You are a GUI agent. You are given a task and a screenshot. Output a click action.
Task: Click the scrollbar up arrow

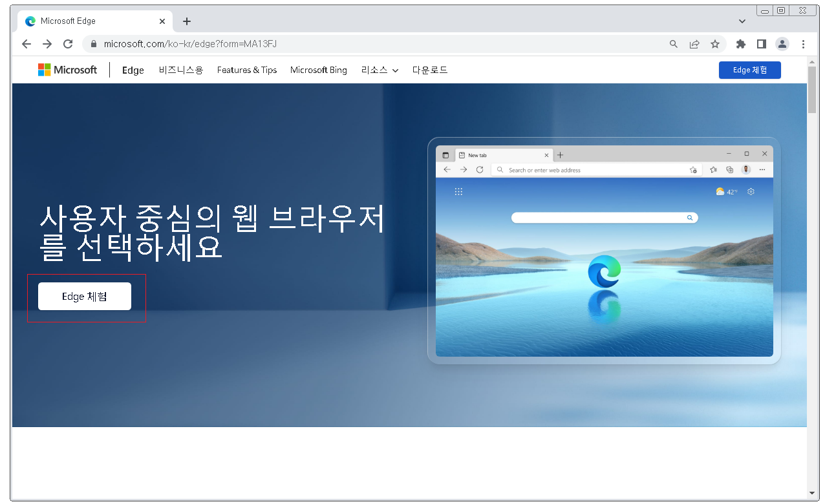(x=813, y=61)
